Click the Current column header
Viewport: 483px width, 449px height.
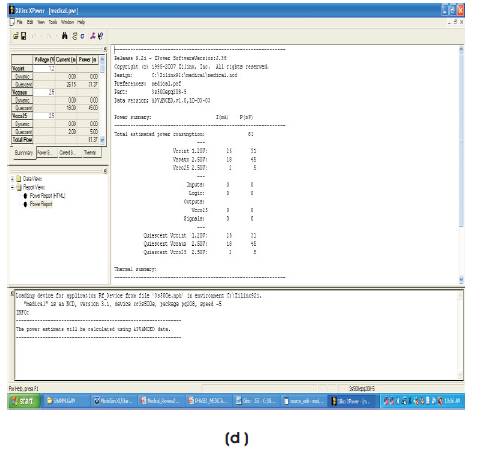coord(66,60)
